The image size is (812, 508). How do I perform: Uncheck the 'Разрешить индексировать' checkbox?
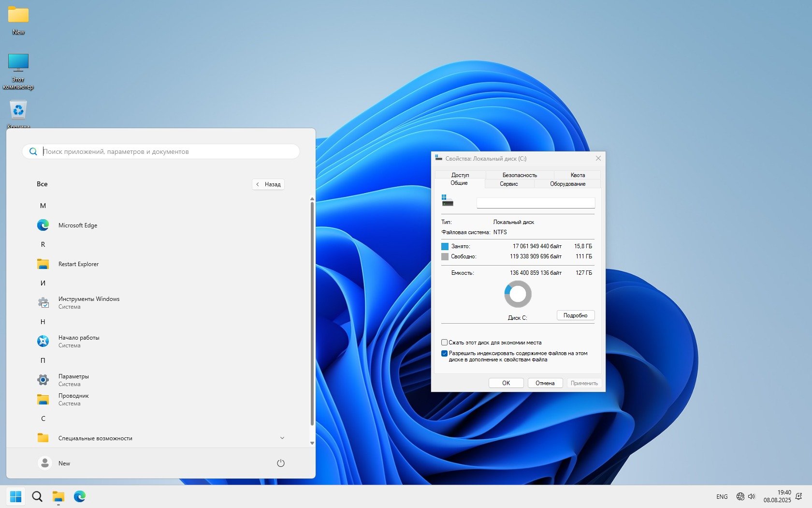pos(444,354)
